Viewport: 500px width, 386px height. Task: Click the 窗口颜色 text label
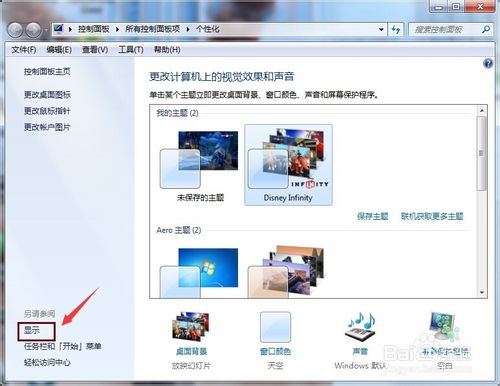(x=275, y=351)
